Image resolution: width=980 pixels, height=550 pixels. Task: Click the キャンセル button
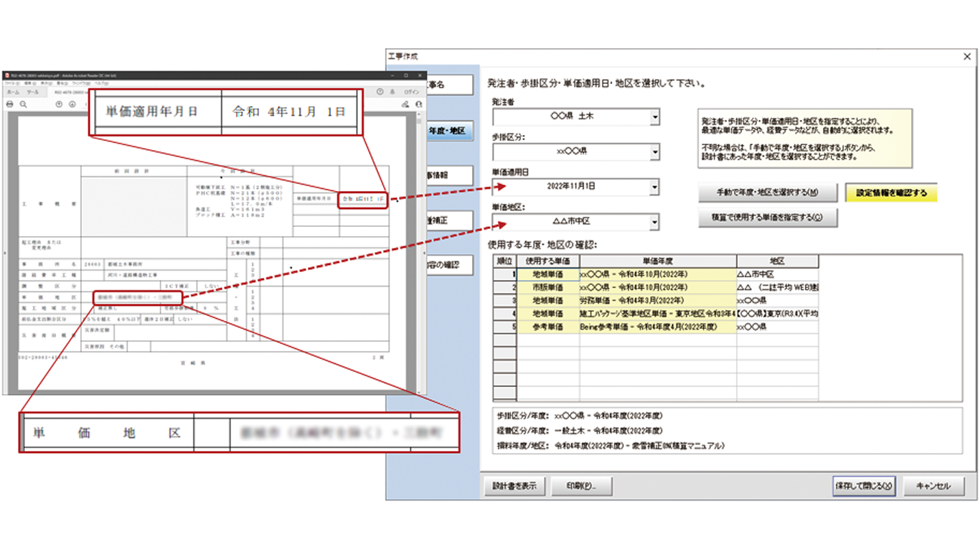(933, 486)
